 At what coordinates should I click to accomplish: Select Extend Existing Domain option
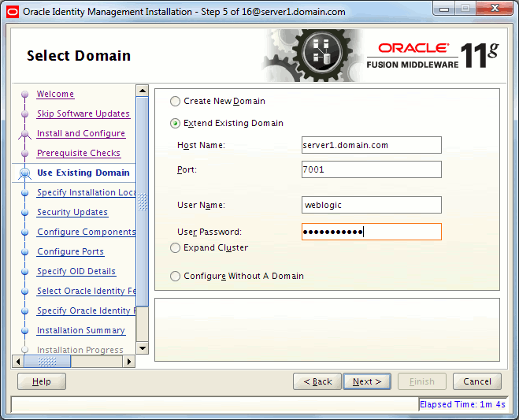175,123
